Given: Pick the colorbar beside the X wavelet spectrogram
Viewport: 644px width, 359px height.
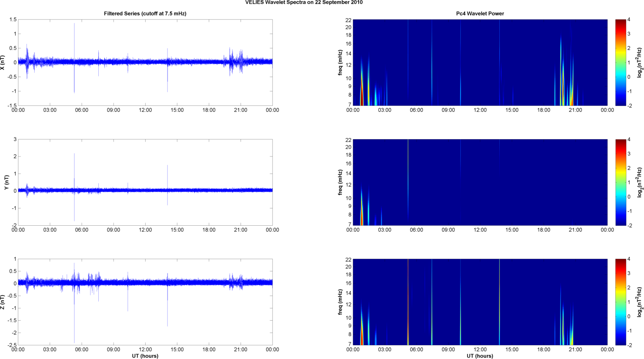Looking at the screenshot, I should click(x=620, y=62).
